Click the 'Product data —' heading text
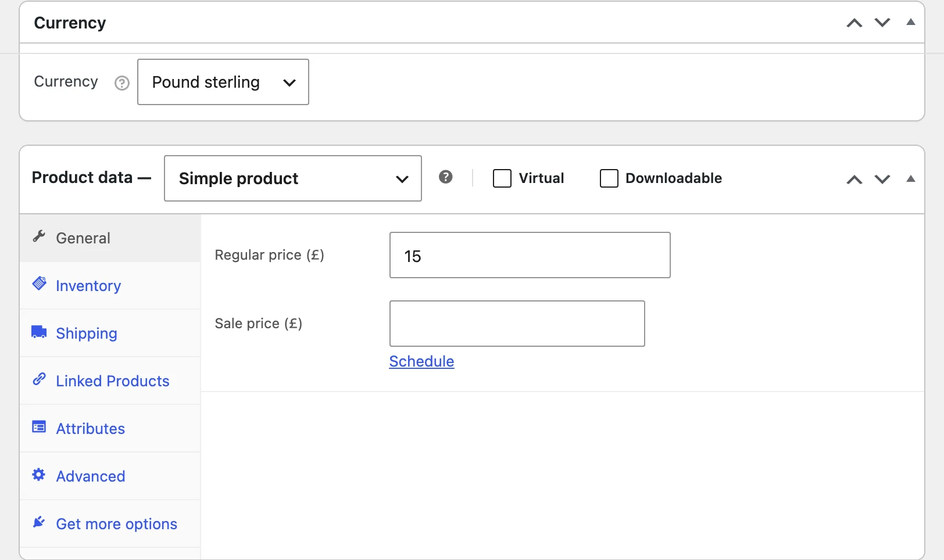944x560 pixels. [x=91, y=178]
